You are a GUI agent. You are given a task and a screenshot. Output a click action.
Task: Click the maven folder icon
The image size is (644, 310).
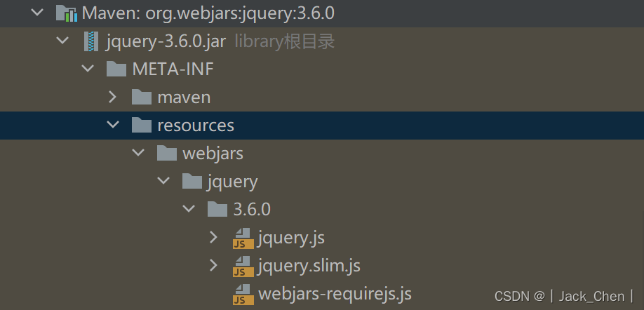click(141, 97)
